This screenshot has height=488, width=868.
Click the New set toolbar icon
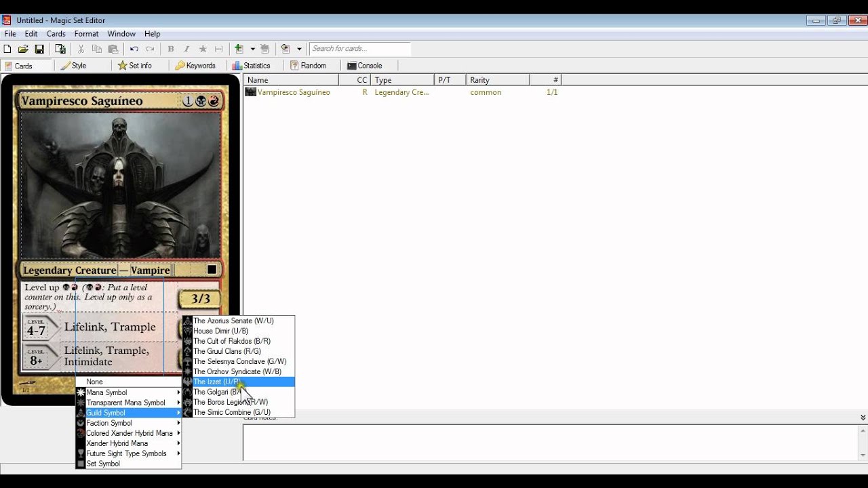[7, 49]
